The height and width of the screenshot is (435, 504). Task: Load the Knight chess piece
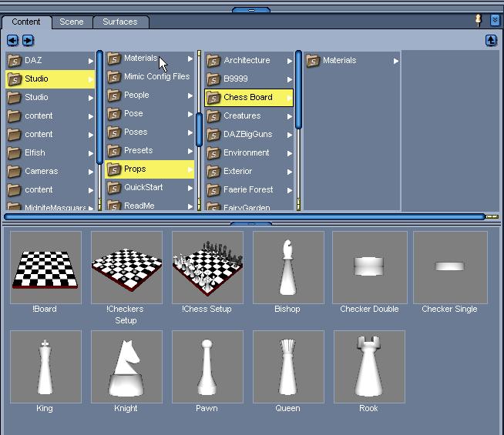pos(126,367)
